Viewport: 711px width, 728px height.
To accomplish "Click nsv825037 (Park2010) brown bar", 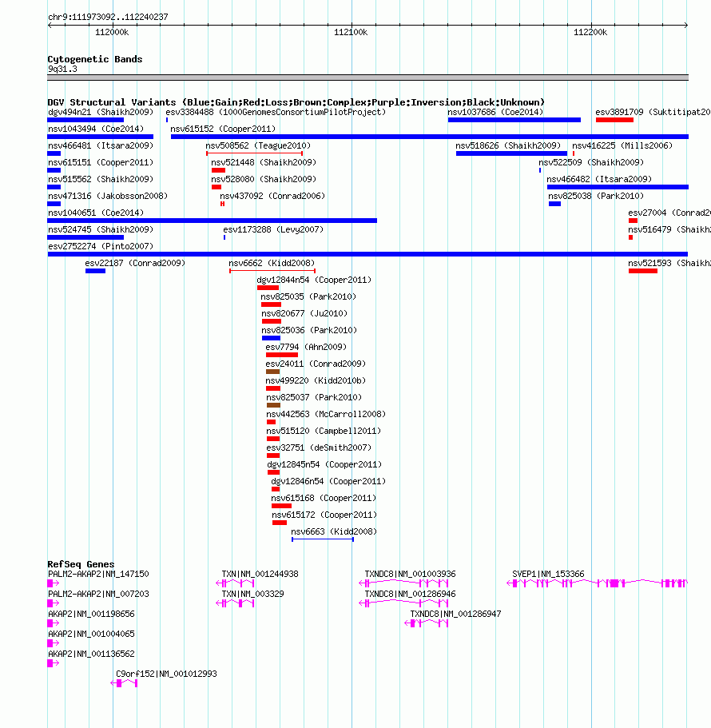I will (x=273, y=405).
